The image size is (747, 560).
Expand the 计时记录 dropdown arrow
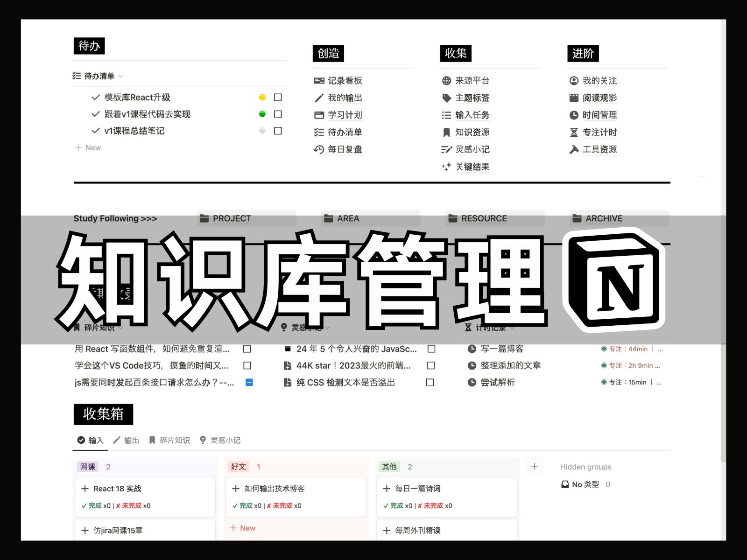pyautogui.click(x=512, y=328)
